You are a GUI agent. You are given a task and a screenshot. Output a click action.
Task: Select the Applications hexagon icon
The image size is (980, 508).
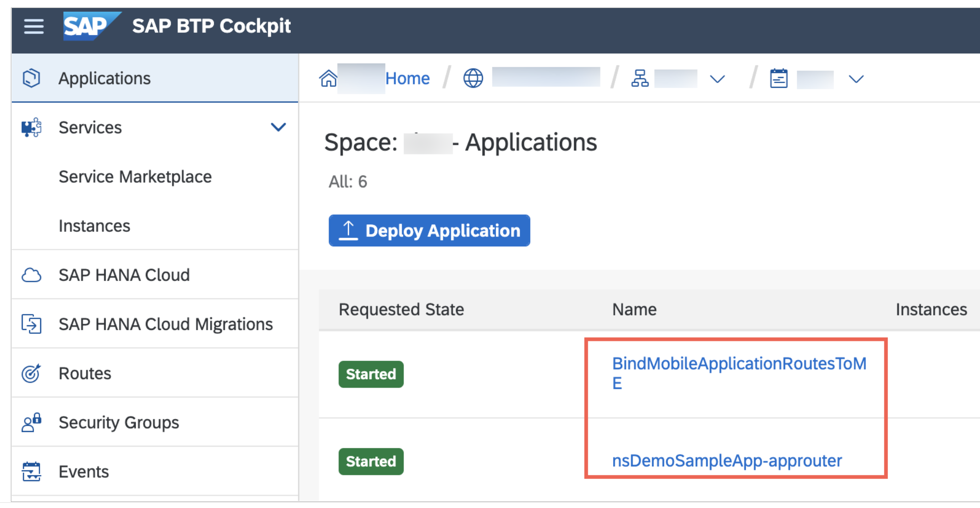point(32,78)
